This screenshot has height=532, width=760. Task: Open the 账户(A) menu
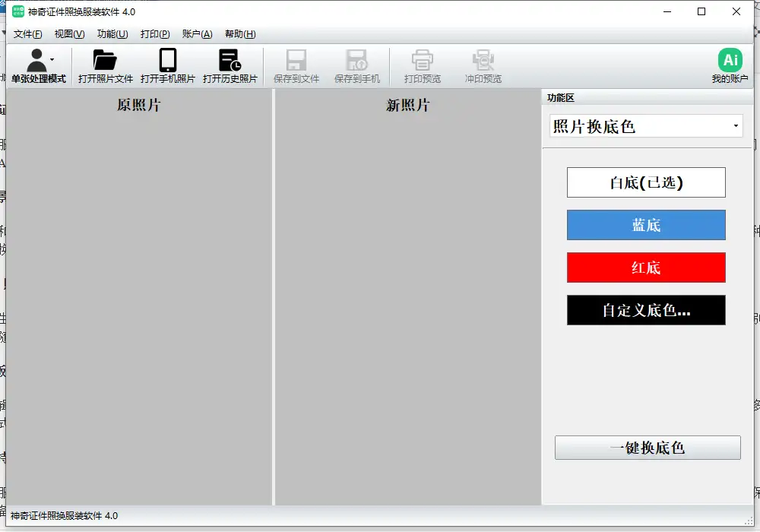[x=197, y=34]
